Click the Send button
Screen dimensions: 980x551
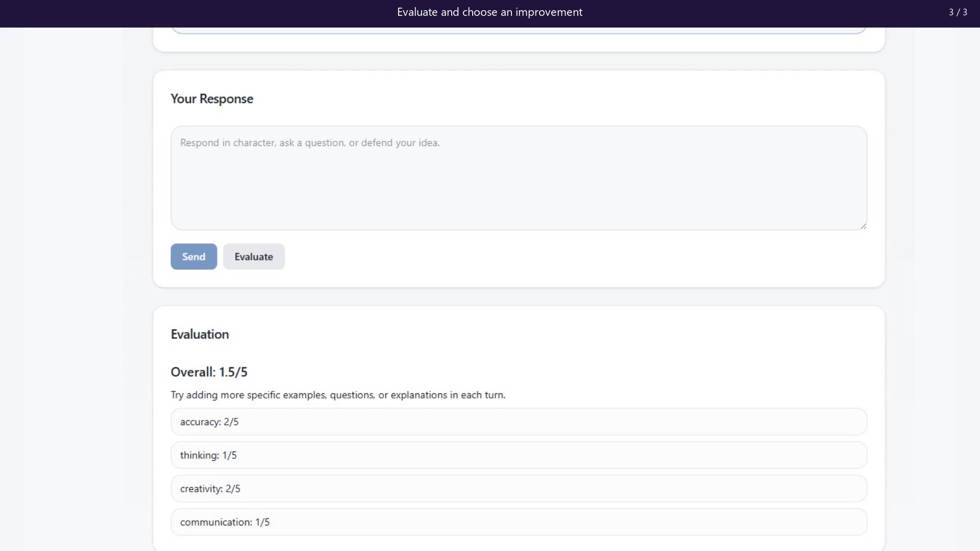tap(193, 257)
